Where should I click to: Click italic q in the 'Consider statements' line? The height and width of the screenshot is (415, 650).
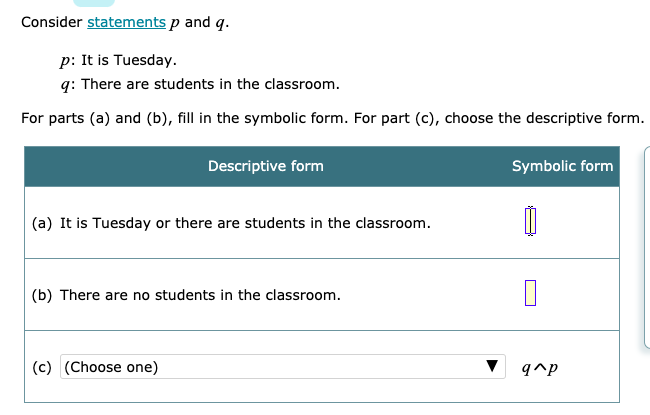pos(220,24)
